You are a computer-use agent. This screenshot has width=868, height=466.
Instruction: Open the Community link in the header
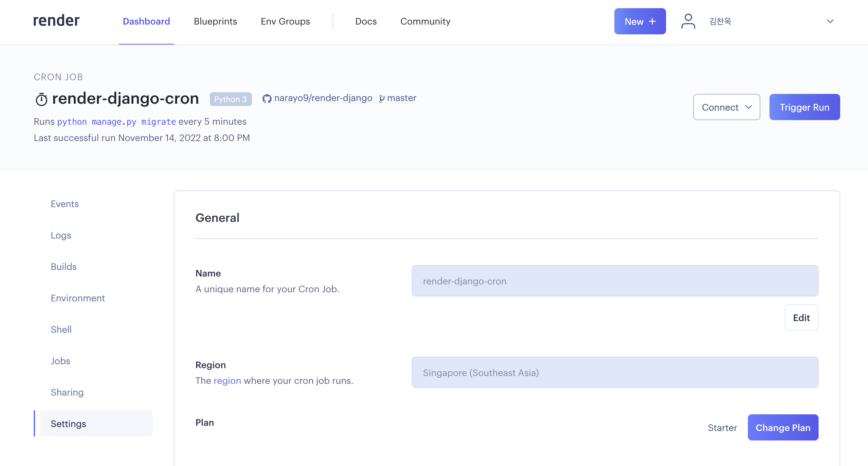pos(425,21)
